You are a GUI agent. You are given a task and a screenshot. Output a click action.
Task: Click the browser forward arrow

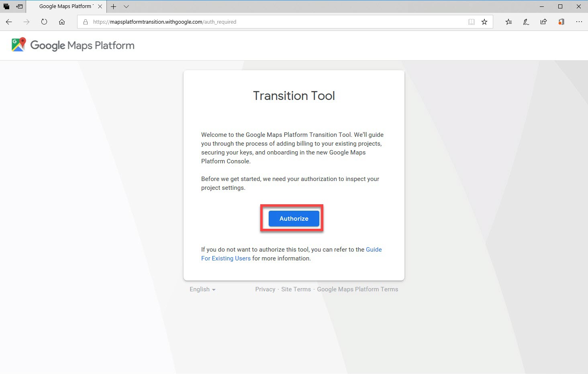point(27,22)
